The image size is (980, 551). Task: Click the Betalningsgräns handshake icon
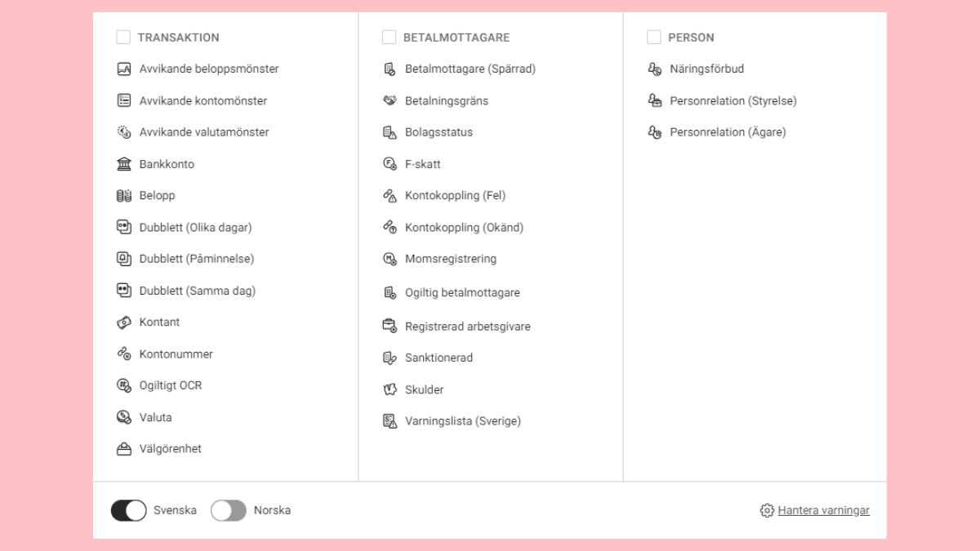point(390,101)
